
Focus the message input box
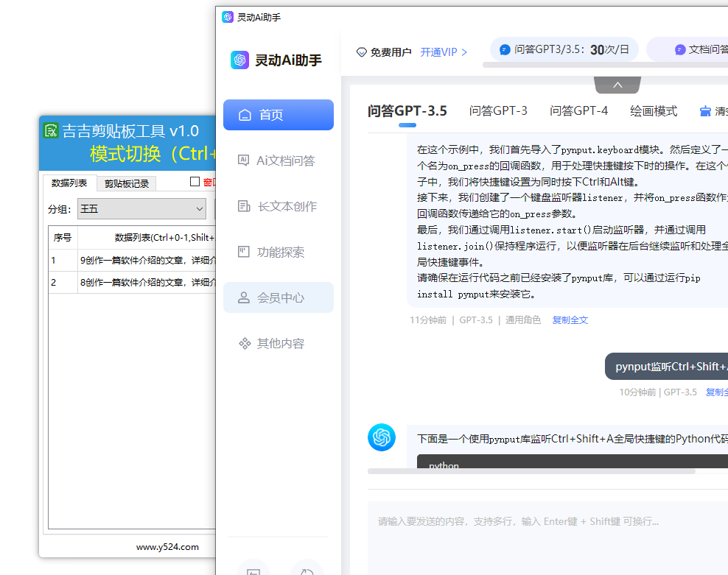548,538
